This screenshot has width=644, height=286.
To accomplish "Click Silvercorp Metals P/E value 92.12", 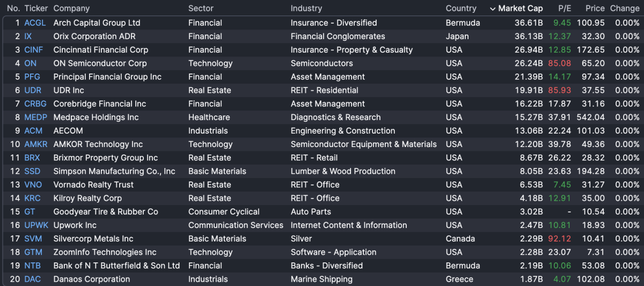I will coord(559,239).
